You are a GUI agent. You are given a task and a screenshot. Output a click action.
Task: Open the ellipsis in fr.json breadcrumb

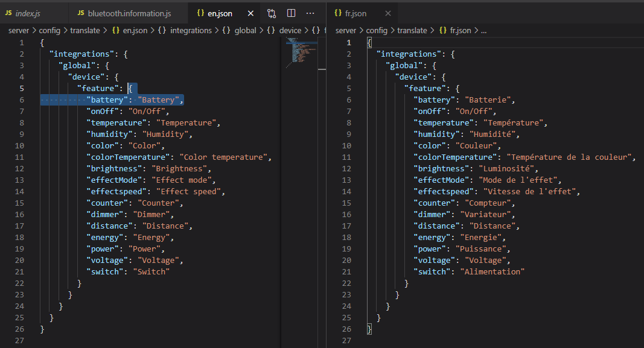point(484,31)
